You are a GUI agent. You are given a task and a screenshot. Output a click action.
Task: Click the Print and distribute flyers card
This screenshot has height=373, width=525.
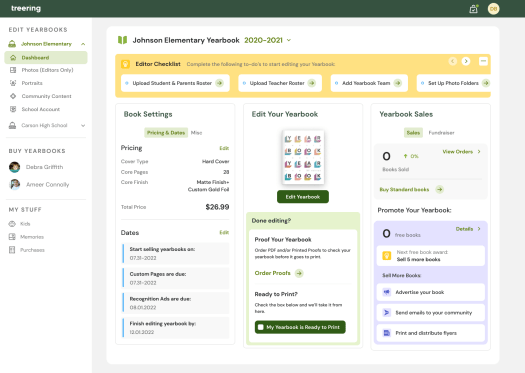431,333
